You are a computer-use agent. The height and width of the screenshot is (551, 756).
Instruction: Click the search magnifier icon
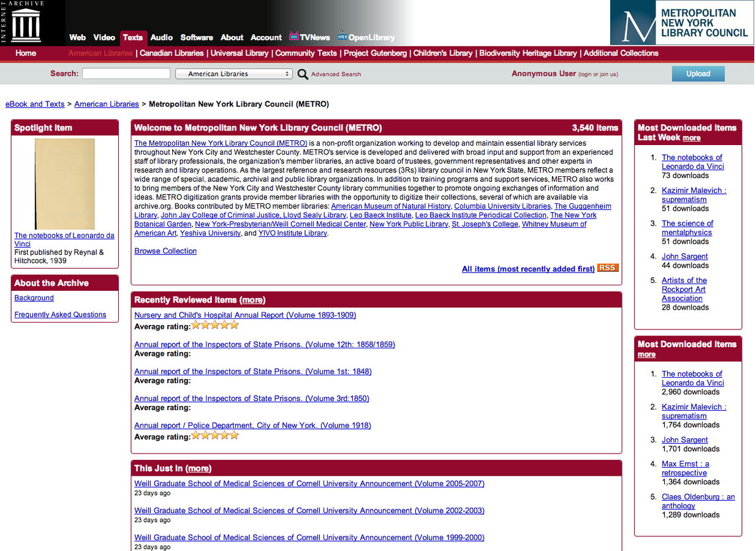coord(303,74)
